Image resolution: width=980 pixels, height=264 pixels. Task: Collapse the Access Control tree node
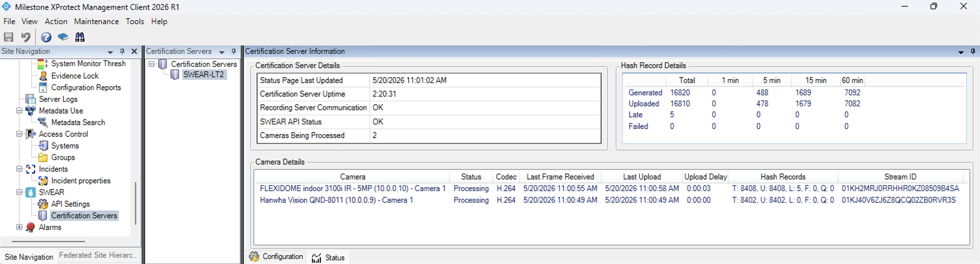[19, 134]
